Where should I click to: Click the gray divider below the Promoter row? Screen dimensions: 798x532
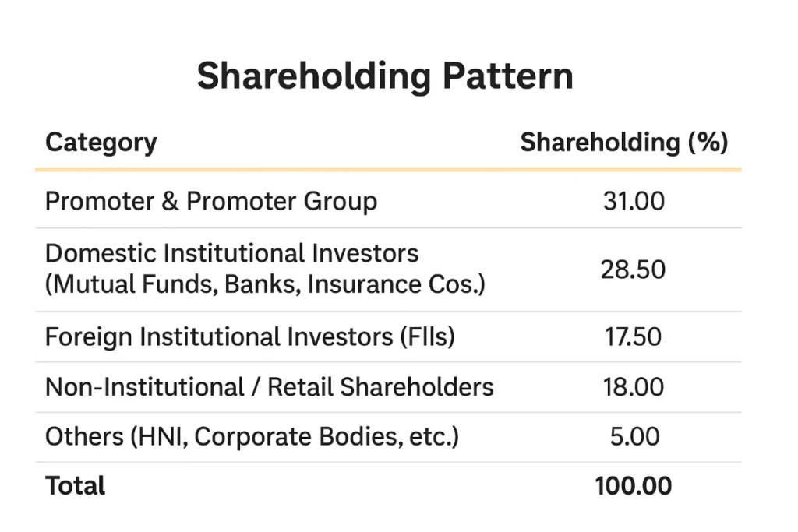click(388, 228)
